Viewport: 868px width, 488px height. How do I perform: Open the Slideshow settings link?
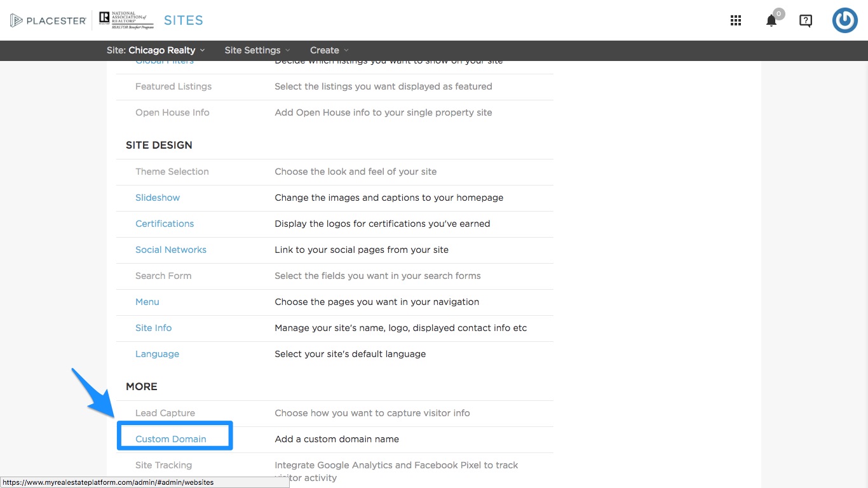point(158,198)
